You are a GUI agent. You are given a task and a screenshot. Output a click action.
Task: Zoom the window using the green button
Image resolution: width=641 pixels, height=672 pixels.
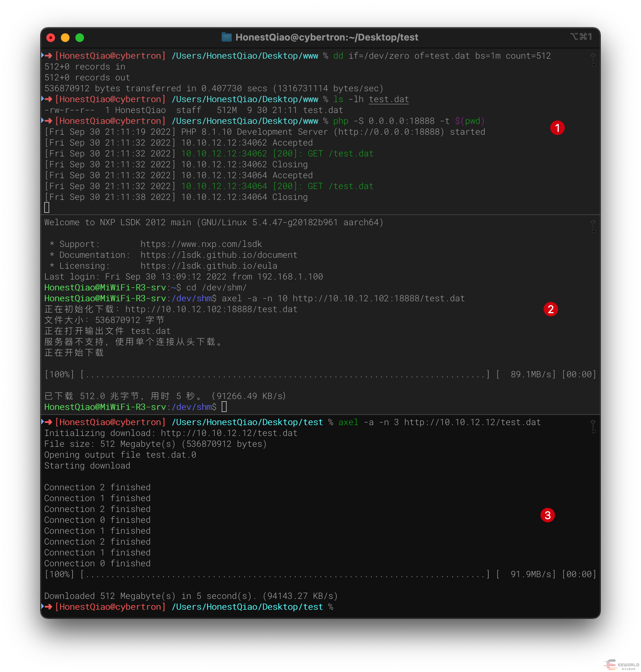coord(80,38)
